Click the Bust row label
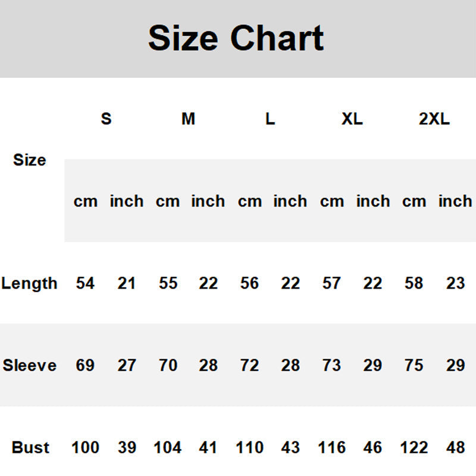The height and width of the screenshot is (476, 476). point(30,447)
